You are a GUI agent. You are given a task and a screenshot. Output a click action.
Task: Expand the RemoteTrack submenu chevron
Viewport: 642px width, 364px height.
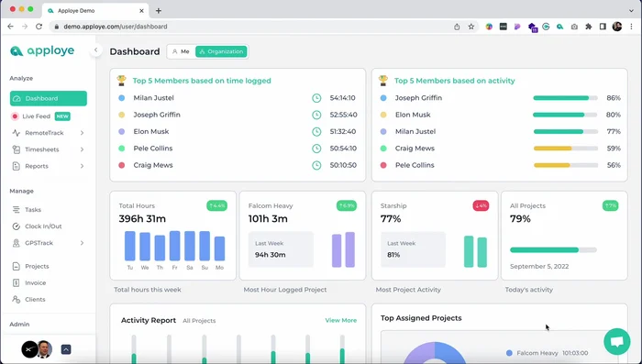tap(82, 133)
